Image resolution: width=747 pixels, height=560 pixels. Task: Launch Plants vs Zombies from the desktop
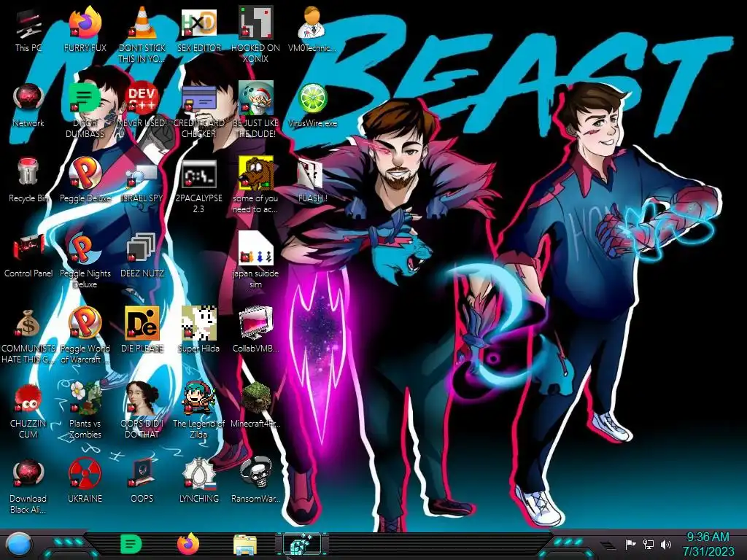click(x=85, y=411)
